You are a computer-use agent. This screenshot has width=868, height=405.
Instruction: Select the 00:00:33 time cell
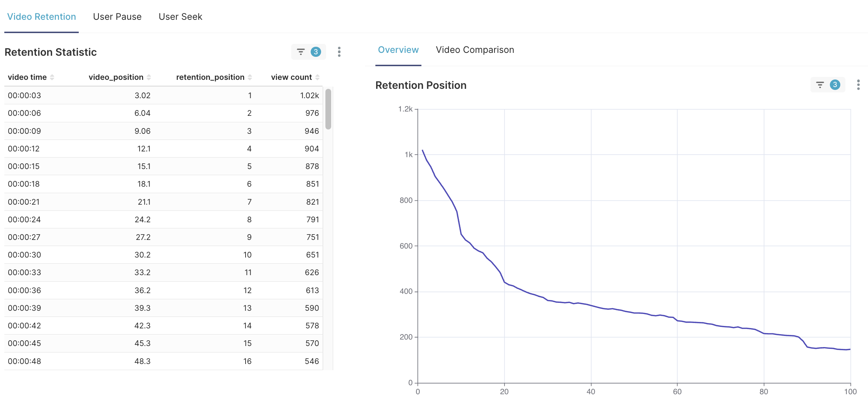24,272
